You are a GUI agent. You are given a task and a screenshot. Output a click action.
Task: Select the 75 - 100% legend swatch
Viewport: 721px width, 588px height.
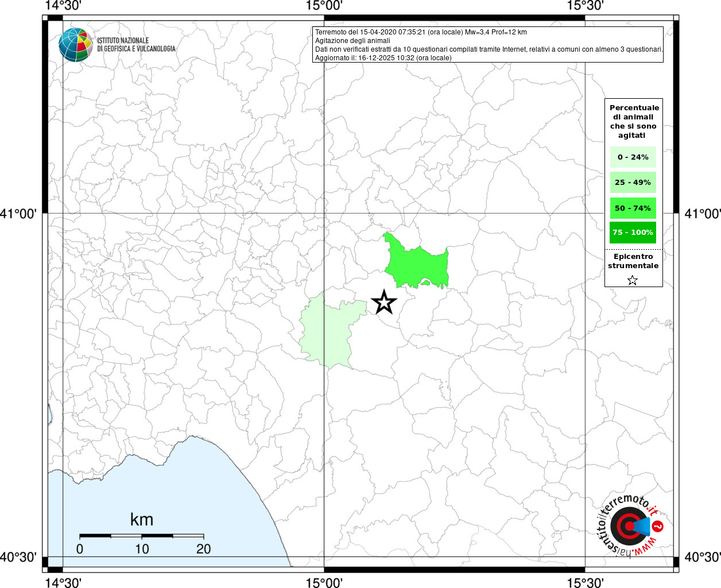(633, 233)
